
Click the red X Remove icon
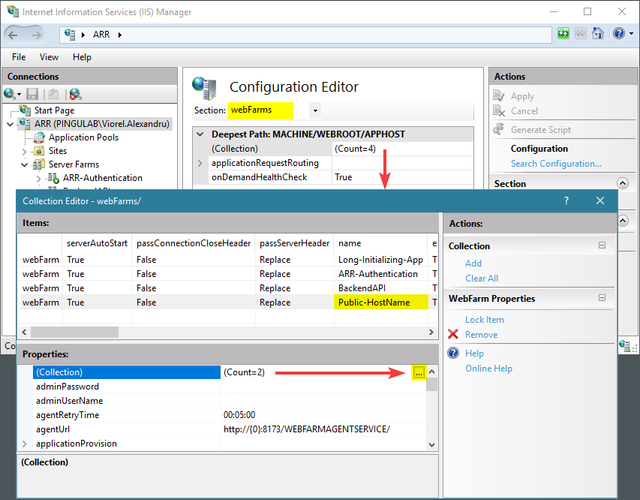point(453,334)
